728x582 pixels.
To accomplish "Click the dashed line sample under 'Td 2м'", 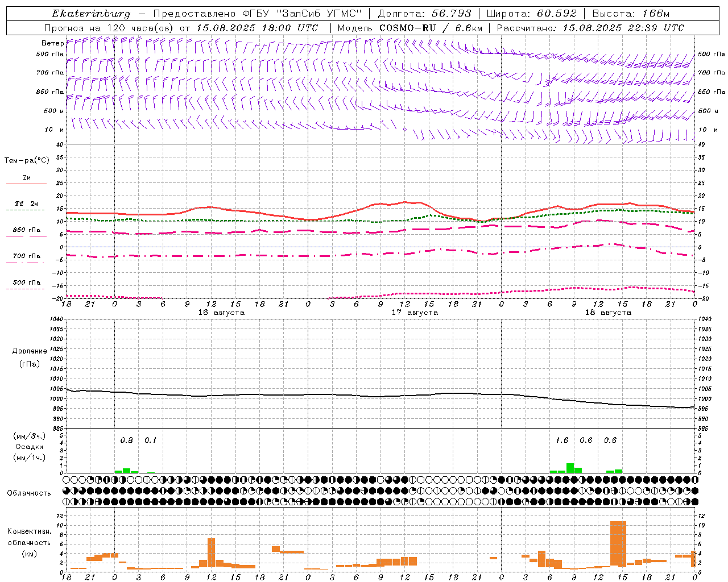I will pos(26,210).
